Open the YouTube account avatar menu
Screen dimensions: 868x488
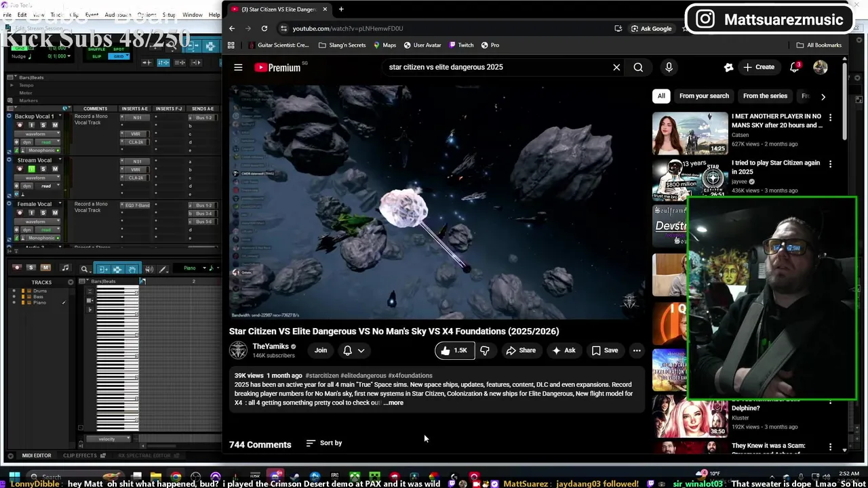tap(821, 67)
